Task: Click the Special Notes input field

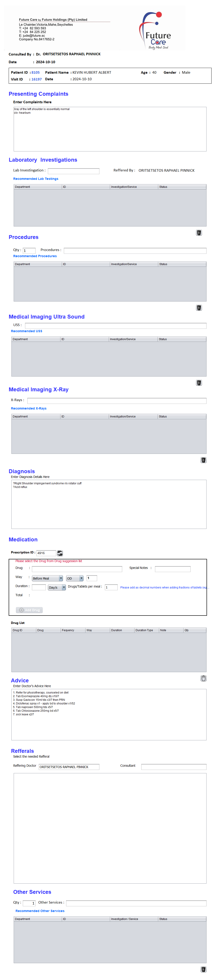Action: 172,569
